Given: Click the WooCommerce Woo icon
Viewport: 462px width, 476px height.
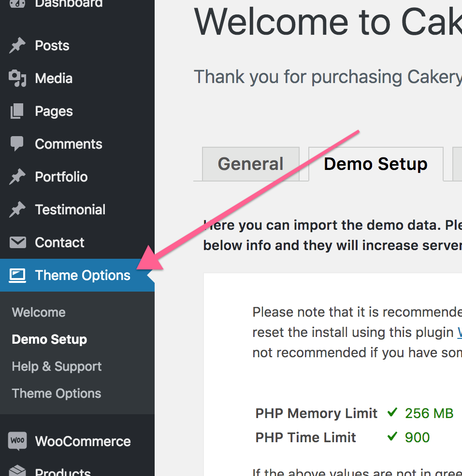Looking at the screenshot, I should (x=17, y=441).
